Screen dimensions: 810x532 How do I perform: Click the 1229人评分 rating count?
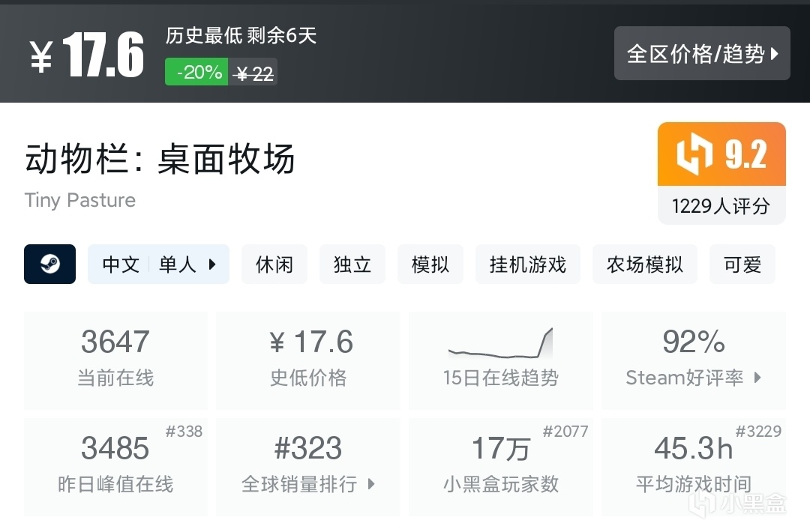(721, 206)
